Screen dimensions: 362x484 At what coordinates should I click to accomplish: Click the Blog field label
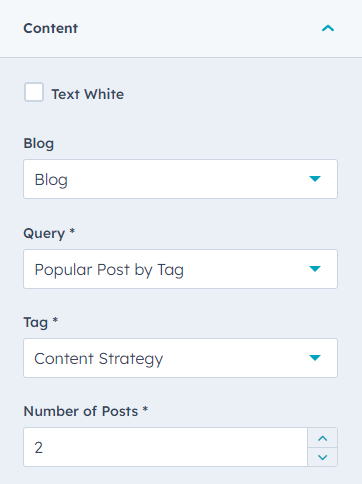[39, 144]
